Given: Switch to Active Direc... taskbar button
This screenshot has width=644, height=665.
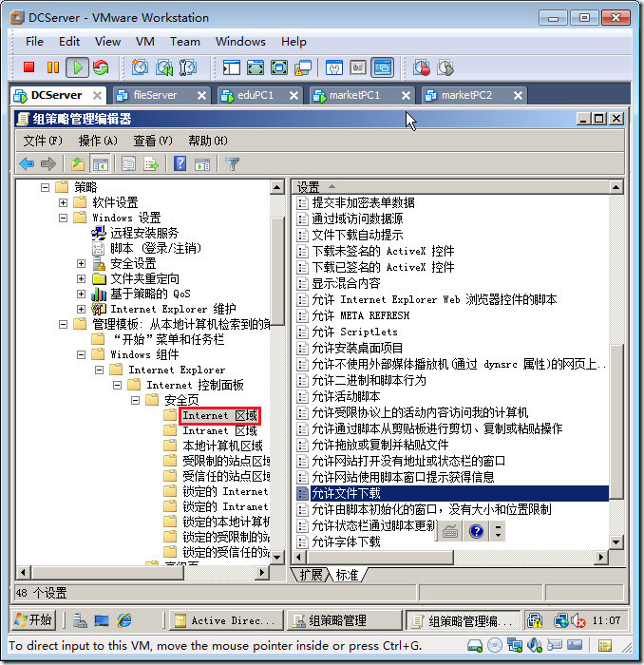Looking at the screenshot, I should click(x=226, y=620).
